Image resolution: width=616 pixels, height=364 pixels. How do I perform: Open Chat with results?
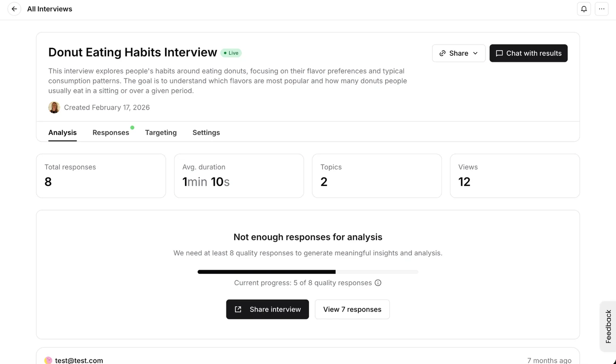(x=529, y=53)
